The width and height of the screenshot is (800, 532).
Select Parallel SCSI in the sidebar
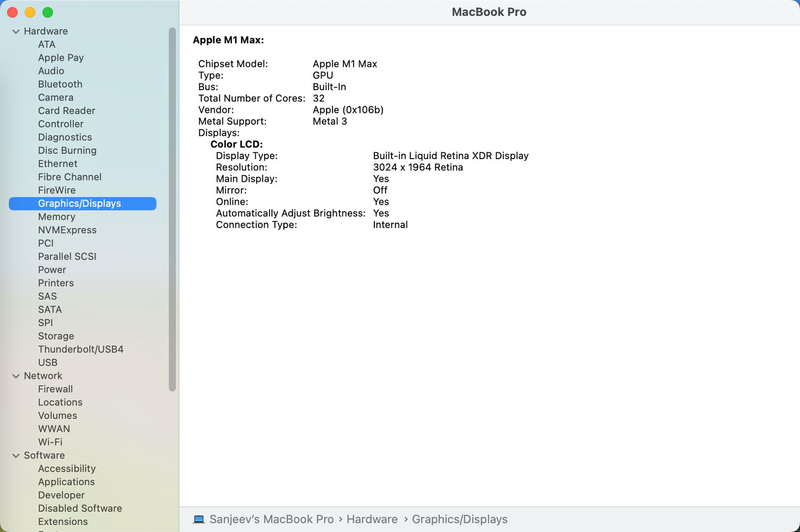tap(67, 257)
